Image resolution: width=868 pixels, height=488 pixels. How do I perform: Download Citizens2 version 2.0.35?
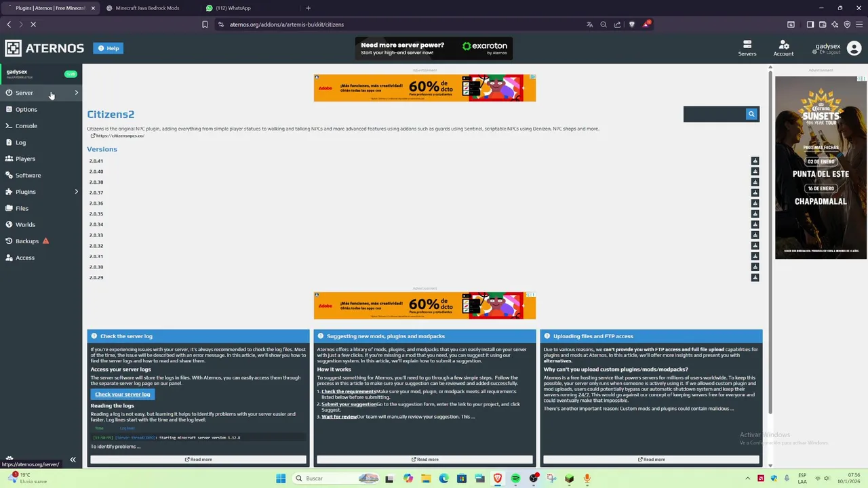pos(755,213)
